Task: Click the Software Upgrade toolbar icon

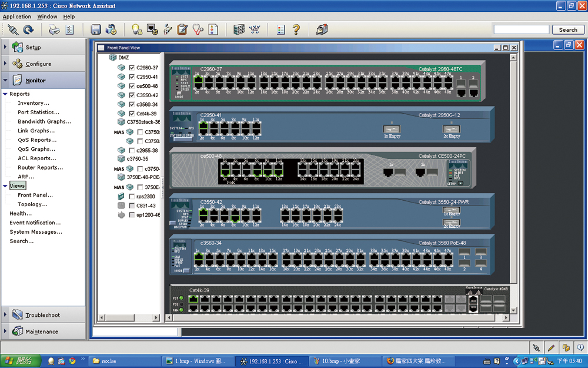Action: 111,29
